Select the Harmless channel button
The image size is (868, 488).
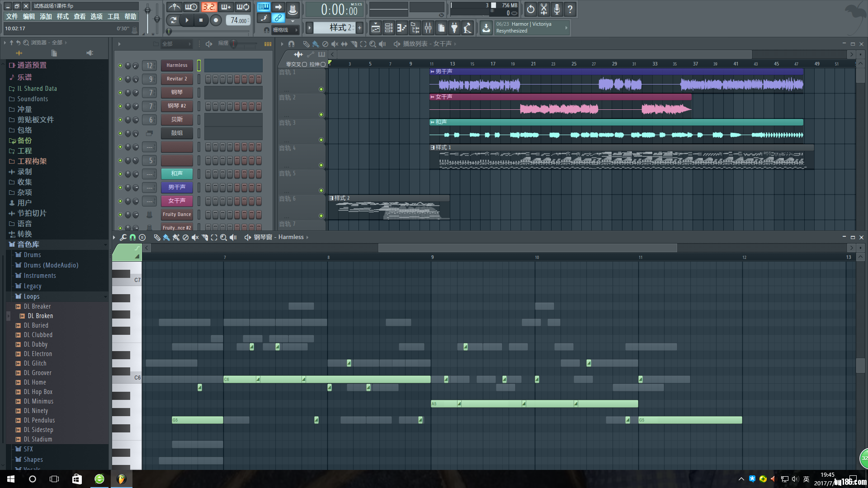[177, 66]
